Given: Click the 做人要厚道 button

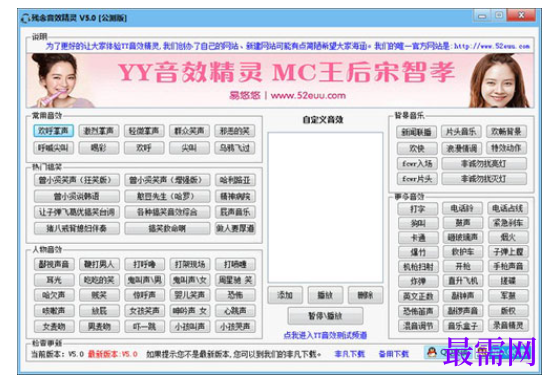Looking at the screenshot, I should [x=235, y=228].
